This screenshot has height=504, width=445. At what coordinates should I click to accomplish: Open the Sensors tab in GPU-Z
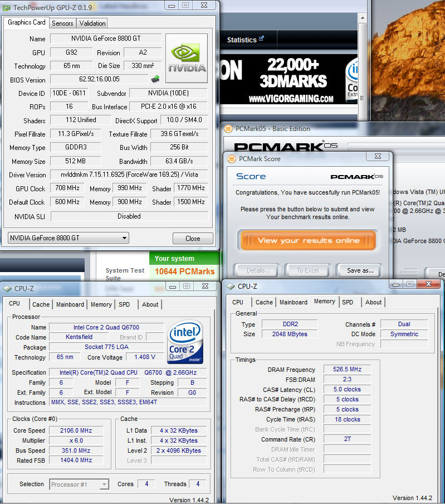coord(62,23)
